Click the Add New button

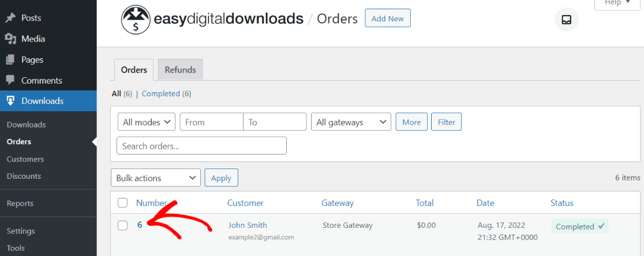(x=388, y=18)
